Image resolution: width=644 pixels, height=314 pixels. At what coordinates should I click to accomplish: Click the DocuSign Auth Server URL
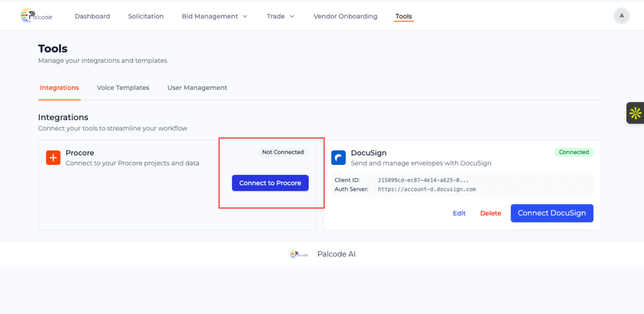[426, 189]
